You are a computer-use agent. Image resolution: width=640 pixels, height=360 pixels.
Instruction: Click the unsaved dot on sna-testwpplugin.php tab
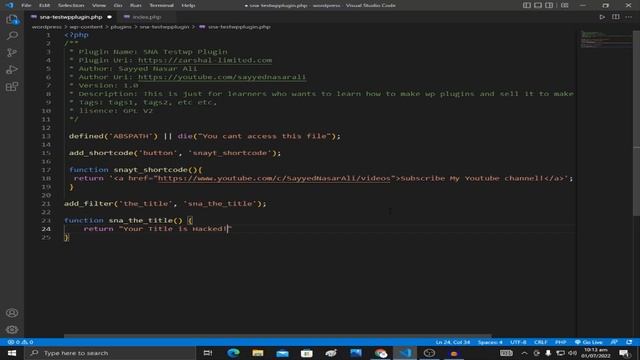pos(109,17)
